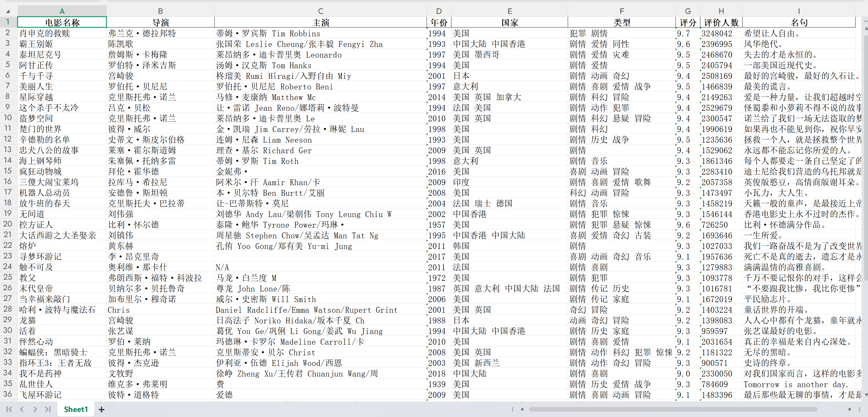Select column G header

tap(688, 11)
